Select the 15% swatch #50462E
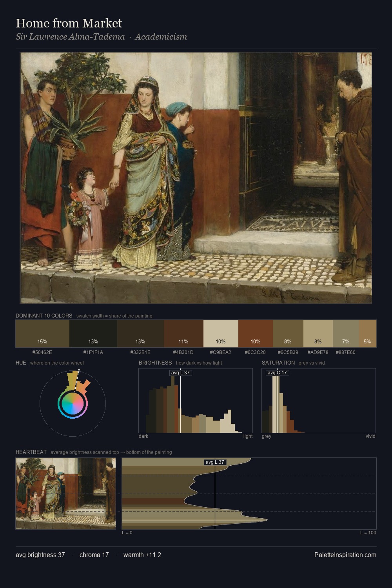This screenshot has height=588, width=392. [x=42, y=334]
